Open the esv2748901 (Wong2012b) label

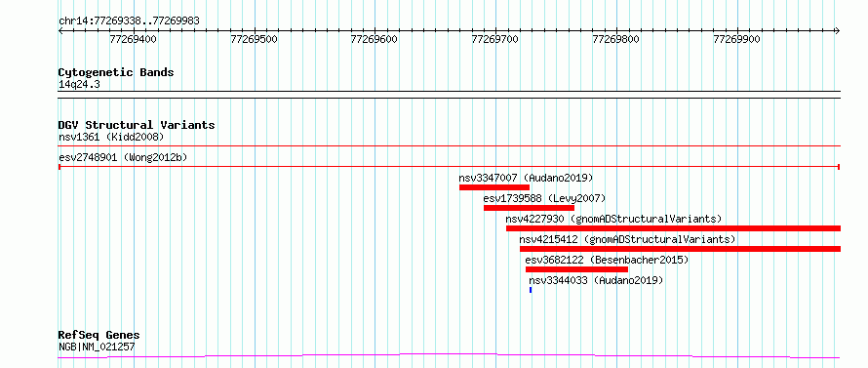point(123,157)
